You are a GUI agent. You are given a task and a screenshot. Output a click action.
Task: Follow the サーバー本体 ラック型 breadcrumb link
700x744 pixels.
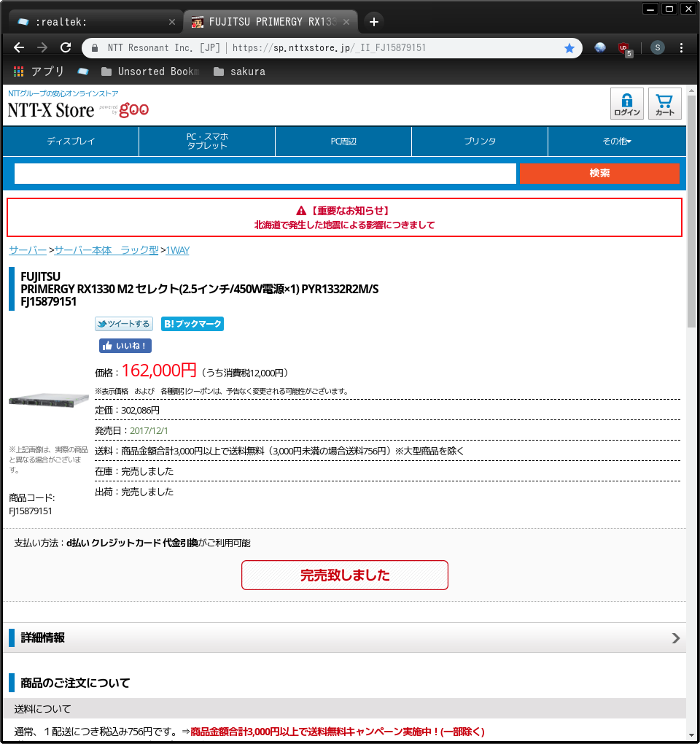coord(106,250)
